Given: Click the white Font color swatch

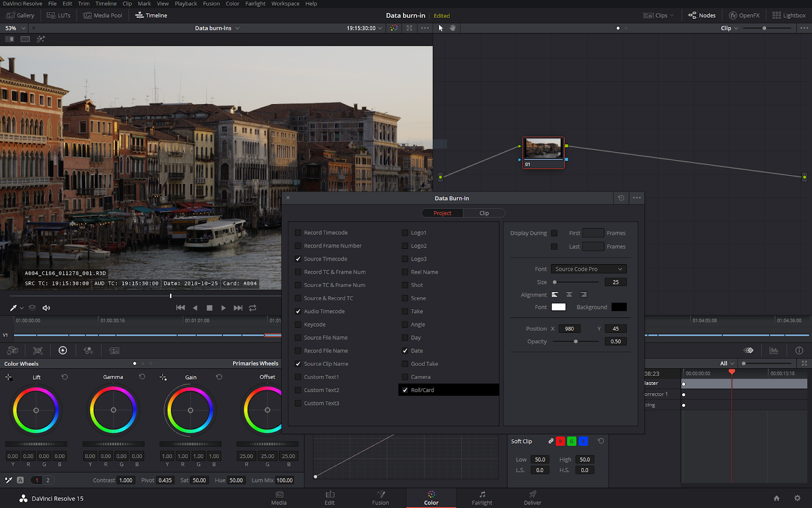Looking at the screenshot, I should [x=558, y=307].
